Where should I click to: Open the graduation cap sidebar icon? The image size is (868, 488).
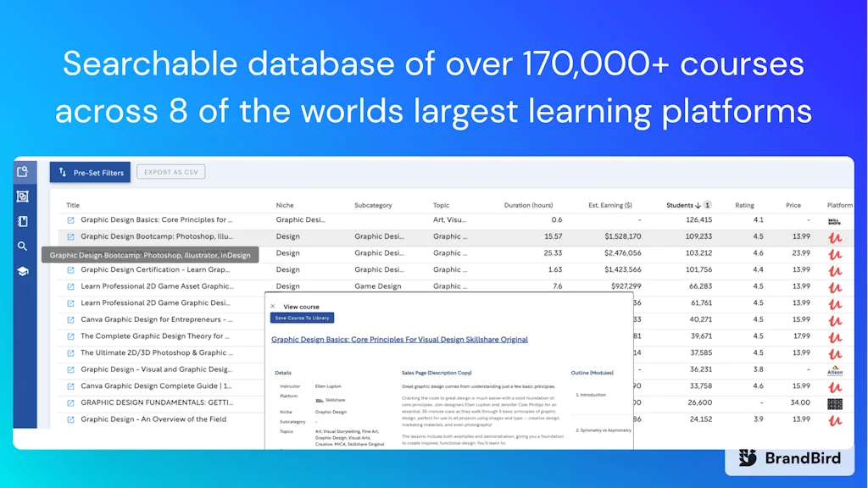[x=23, y=271]
